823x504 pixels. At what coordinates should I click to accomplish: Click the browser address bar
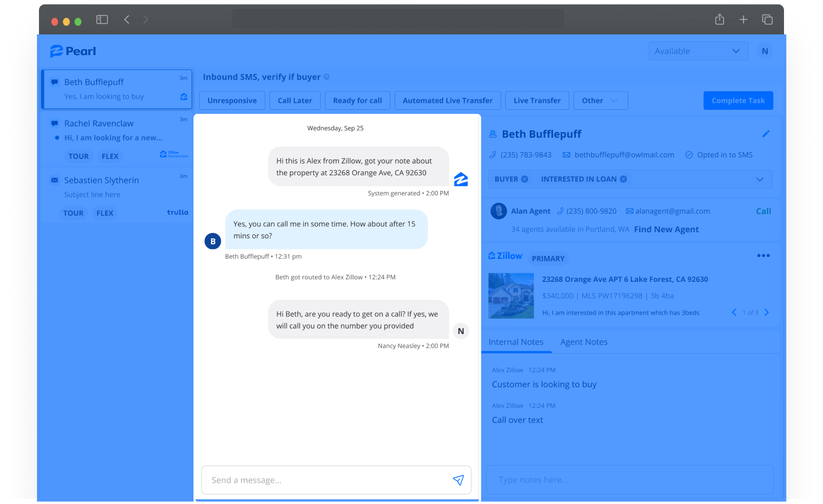pos(398,19)
